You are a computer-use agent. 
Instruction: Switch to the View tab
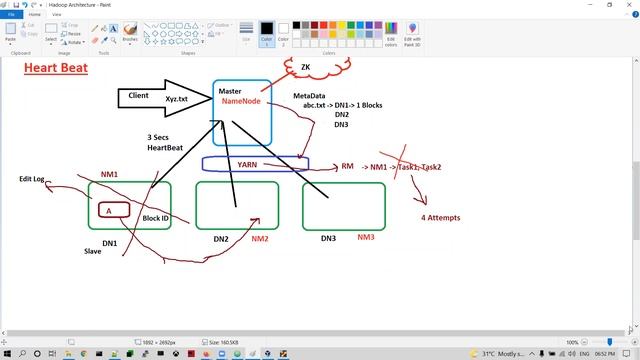click(56, 14)
